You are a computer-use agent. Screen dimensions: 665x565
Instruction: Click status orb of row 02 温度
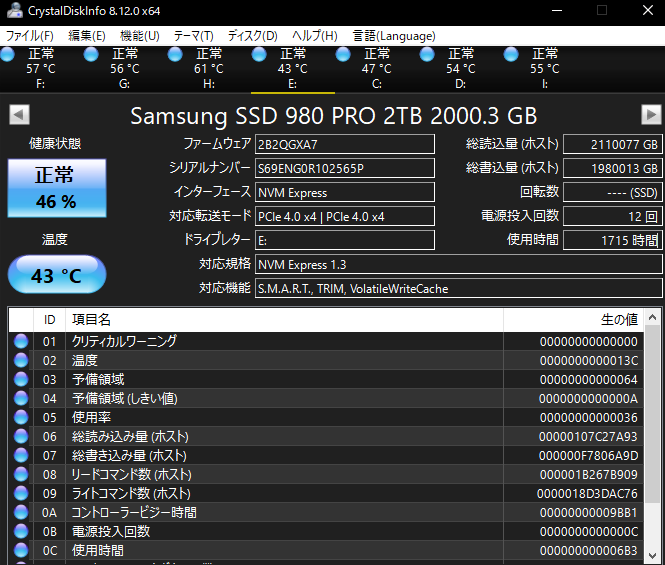[x=21, y=360]
